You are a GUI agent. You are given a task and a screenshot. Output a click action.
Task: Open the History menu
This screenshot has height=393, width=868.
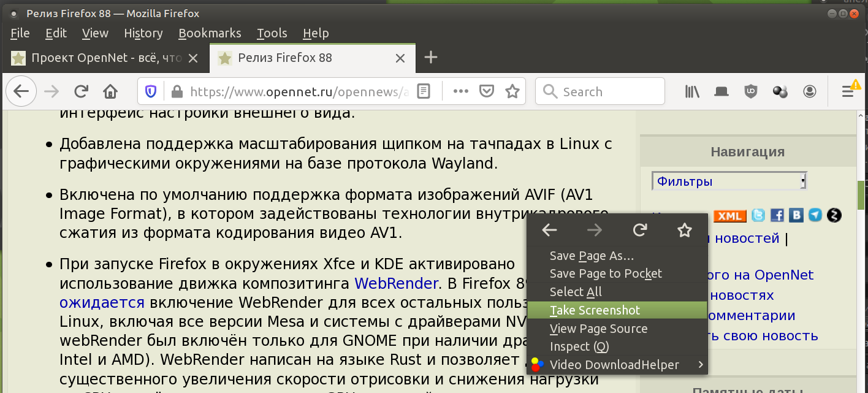click(x=143, y=33)
